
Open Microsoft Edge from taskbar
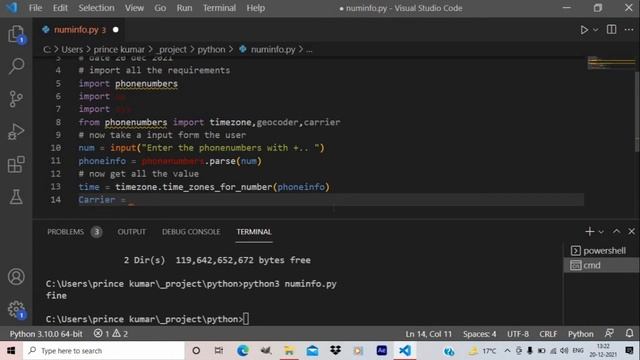pyautogui.click(x=242, y=351)
